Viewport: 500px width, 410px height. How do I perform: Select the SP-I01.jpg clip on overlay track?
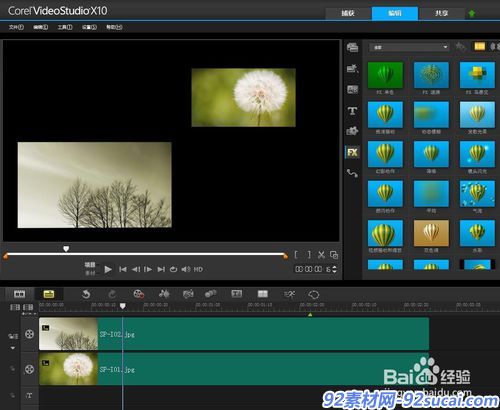(234, 369)
